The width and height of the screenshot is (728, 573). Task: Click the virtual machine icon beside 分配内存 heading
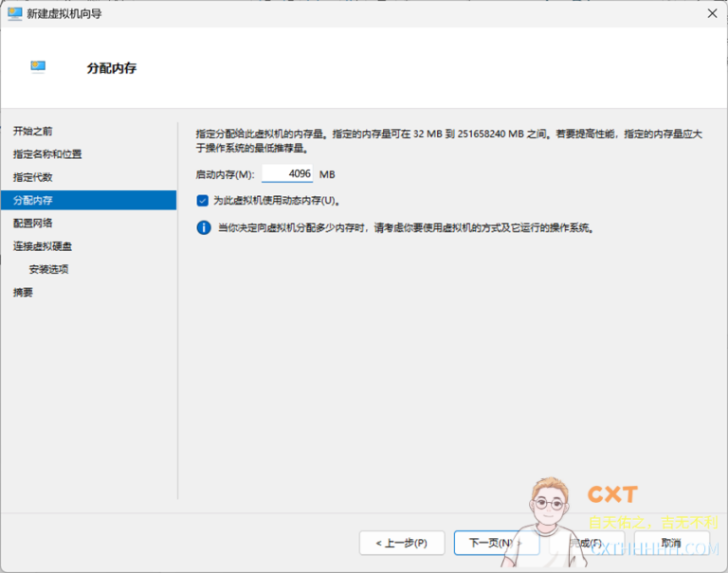pos(38,67)
